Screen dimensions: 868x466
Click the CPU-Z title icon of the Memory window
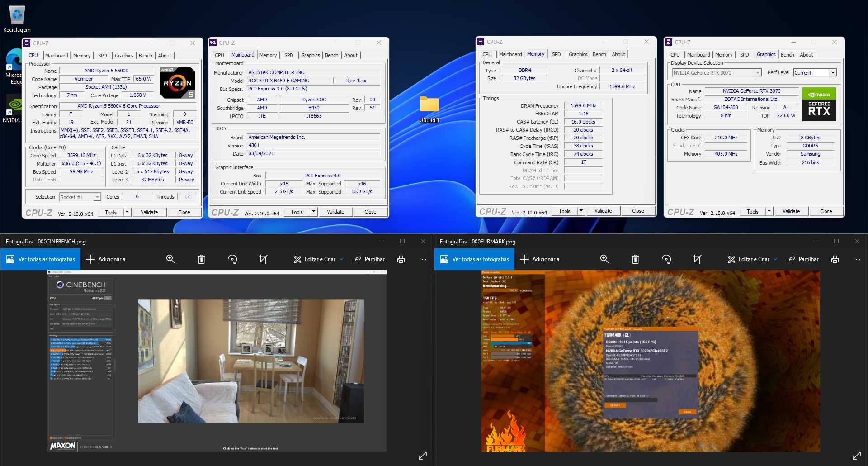481,42
